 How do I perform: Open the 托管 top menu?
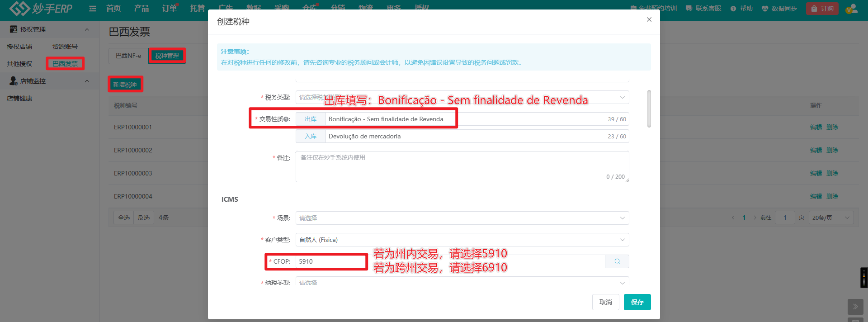(x=198, y=8)
